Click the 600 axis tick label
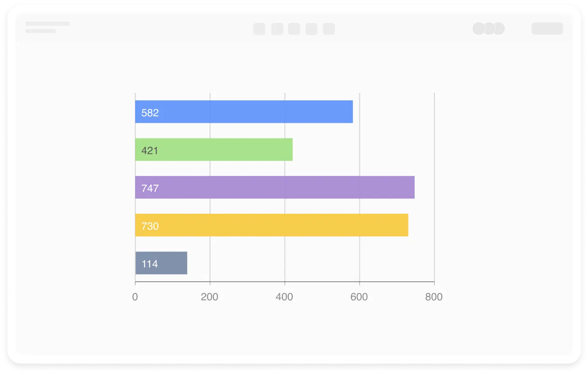 [359, 297]
